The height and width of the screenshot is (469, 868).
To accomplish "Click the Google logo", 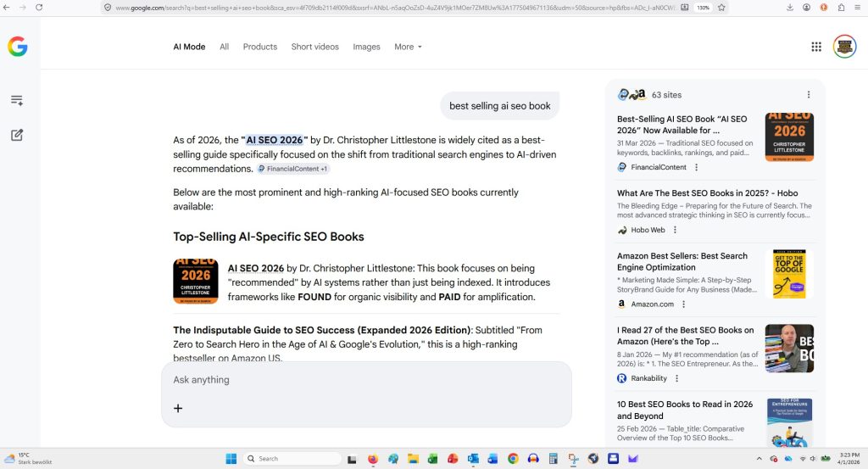I will click(17, 47).
